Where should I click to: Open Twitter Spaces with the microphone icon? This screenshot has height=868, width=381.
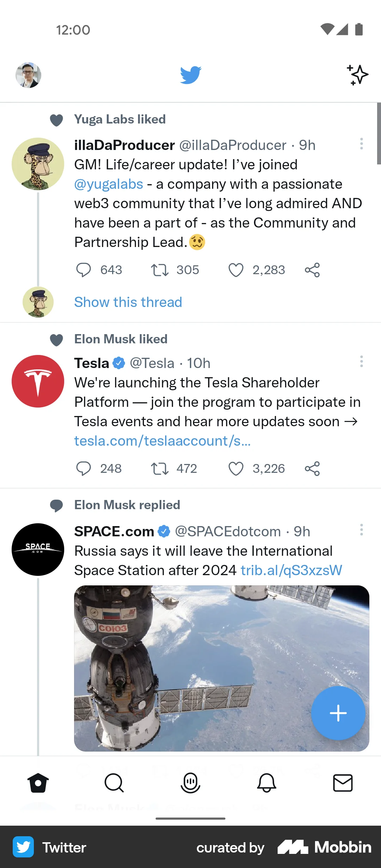click(190, 783)
